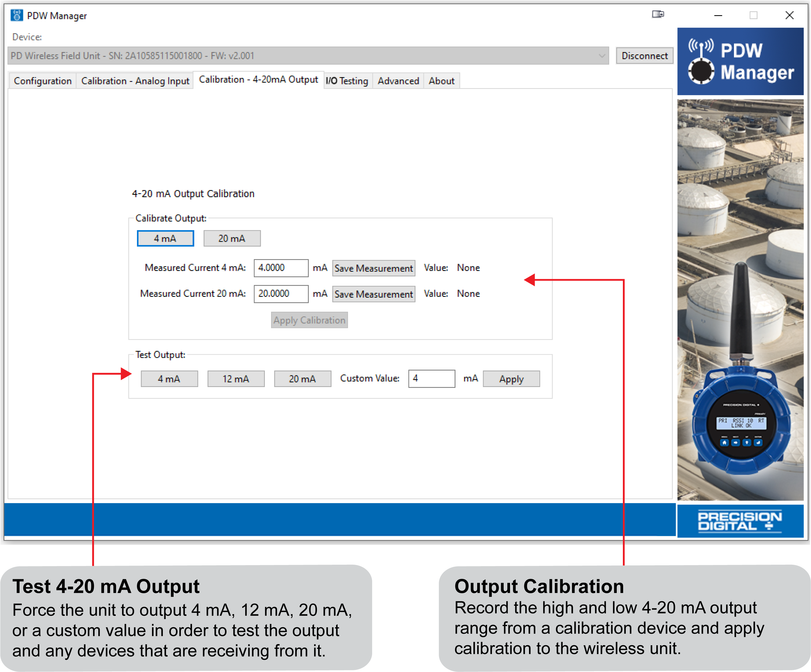Click the Measured Current 20 mA input field
The width and height of the screenshot is (811, 672).
pyautogui.click(x=281, y=293)
